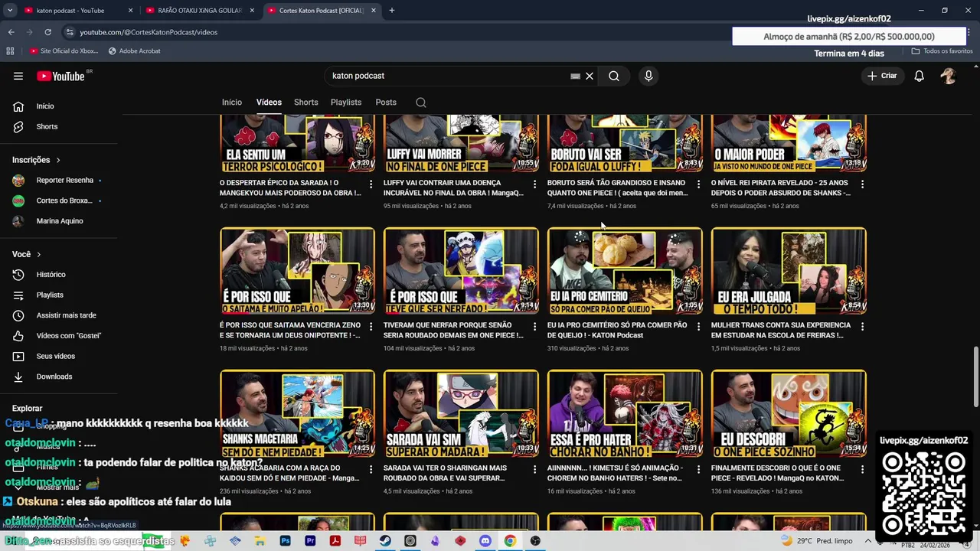Open the on-screen keyboard in search box
The width and height of the screenshot is (980, 551).
(575, 76)
